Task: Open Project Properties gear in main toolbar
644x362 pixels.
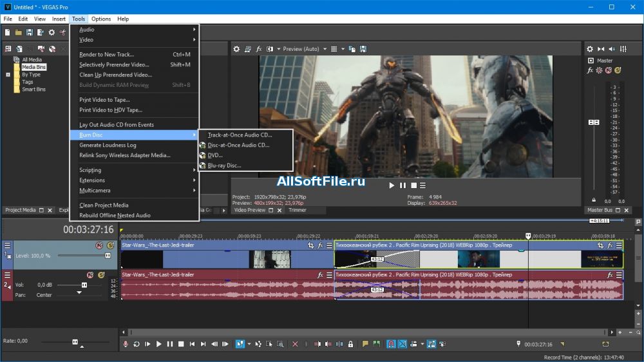Action: click(x=52, y=32)
